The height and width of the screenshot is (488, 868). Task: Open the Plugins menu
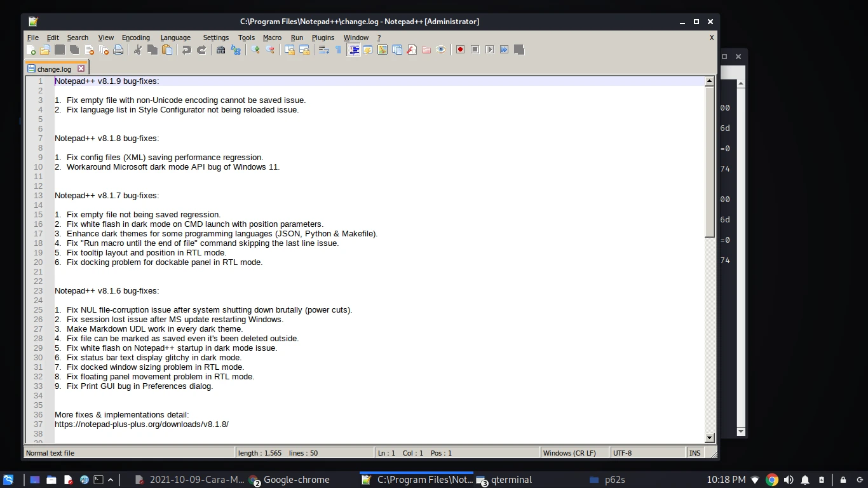(323, 37)
